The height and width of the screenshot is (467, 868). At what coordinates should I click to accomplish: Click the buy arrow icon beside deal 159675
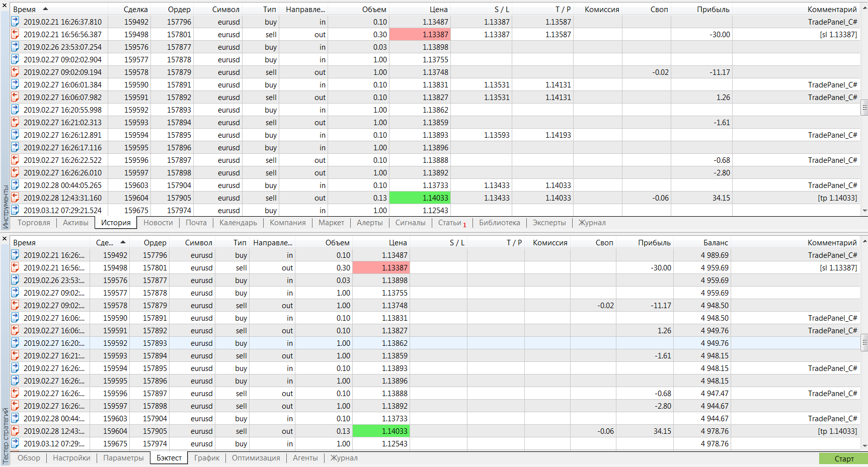tap(14, 210)
